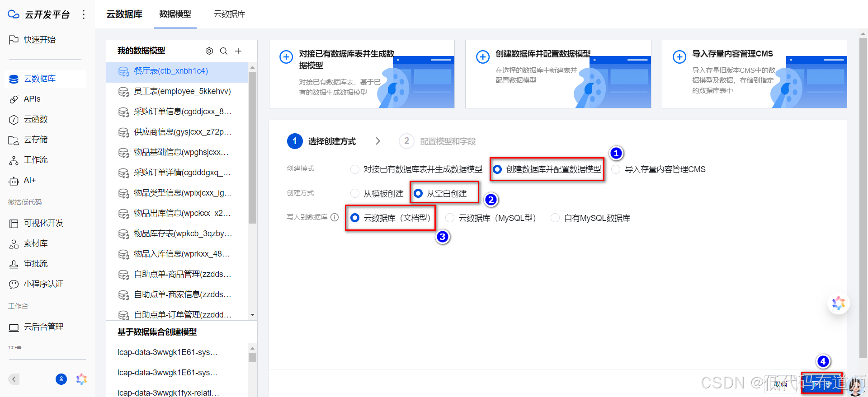This screenshot has height=397, width=868.
Task: Click the info icon beside 写入到数据库
Action: click(335, 217)
